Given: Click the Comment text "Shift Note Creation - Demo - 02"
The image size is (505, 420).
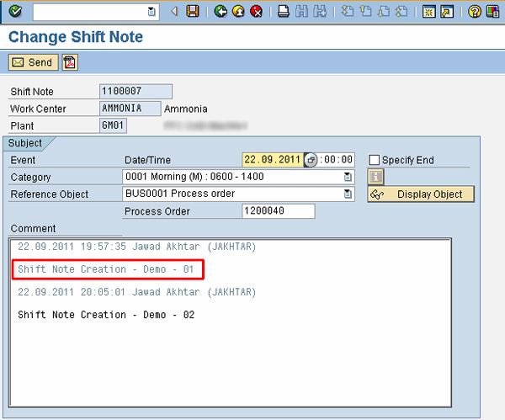Looking at the screenshot, I should (x=106, y=314).
